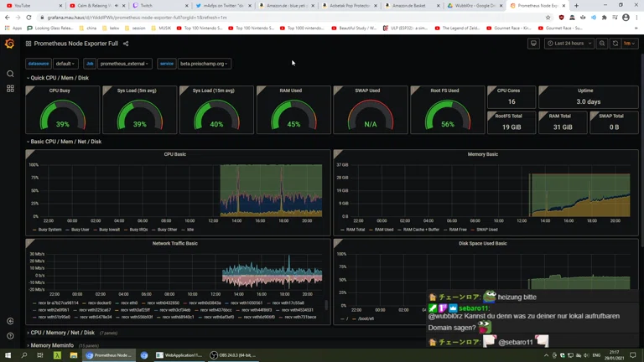This screenshot has height=362, width=644.
Task: Open the Last 24 hours time picker
Action: coord(569,44)
